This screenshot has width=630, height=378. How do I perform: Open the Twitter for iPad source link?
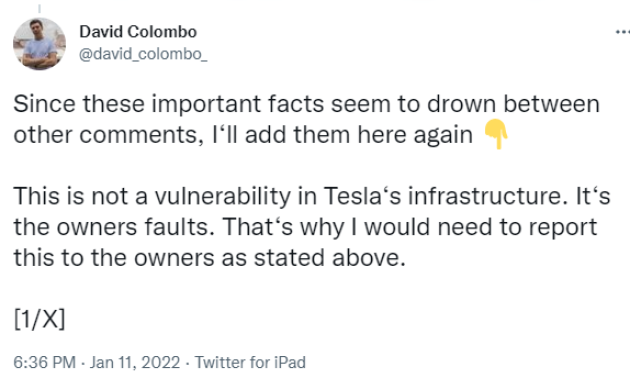click(x=250, y=362)
